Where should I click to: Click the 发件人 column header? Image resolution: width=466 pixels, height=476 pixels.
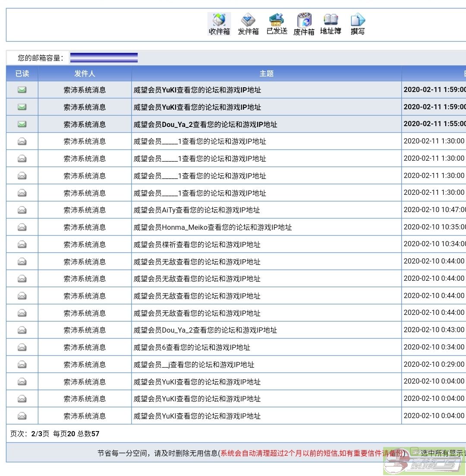85,73
